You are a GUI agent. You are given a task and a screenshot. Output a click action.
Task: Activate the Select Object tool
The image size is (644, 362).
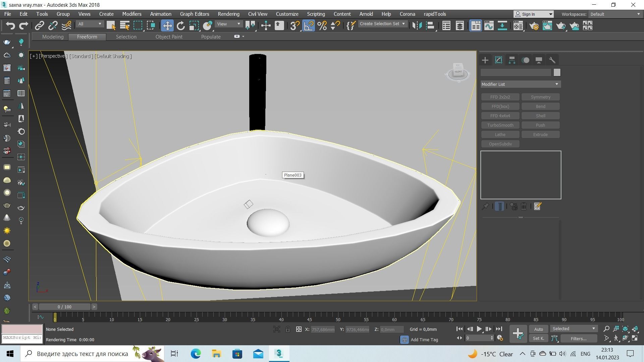[x=111, y=25]
